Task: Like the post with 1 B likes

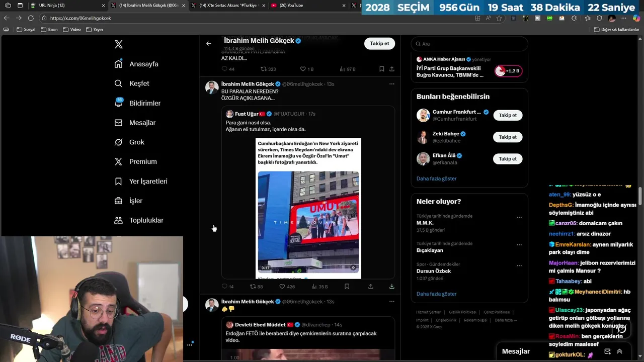Action: (306, 69)
